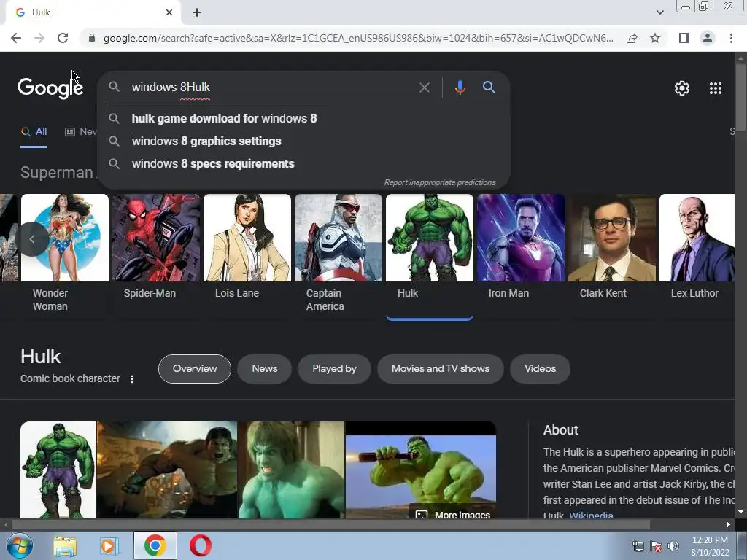Click the Chrome taskbar icon

[155, 545]
